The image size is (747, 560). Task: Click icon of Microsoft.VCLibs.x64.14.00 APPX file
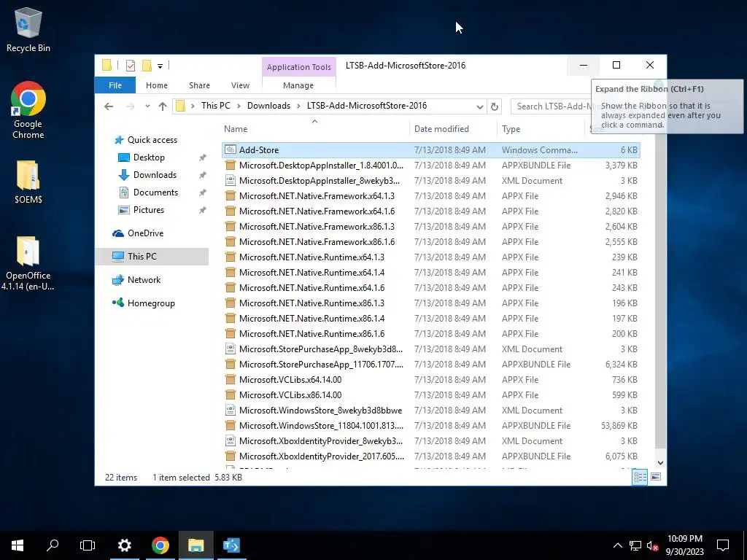click(231, 379)
